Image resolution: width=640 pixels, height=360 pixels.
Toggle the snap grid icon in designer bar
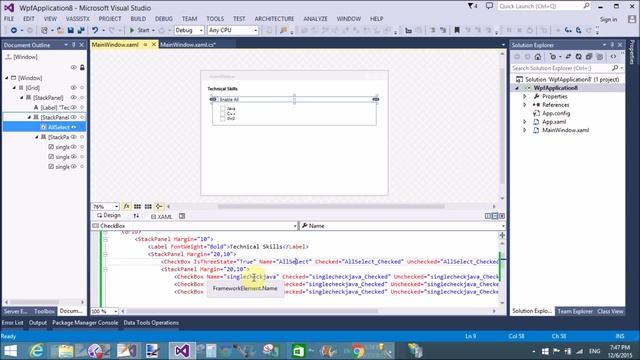[x=138, y=207]
